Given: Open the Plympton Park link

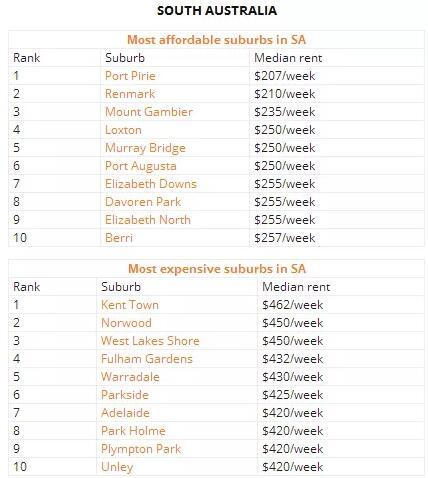Looking at the screenshot, I should tap(141, 449).
